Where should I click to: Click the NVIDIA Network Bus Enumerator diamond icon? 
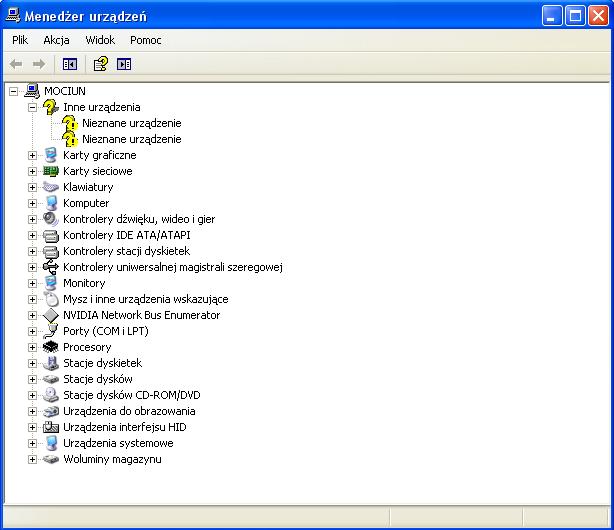click(x=51, y=315)
